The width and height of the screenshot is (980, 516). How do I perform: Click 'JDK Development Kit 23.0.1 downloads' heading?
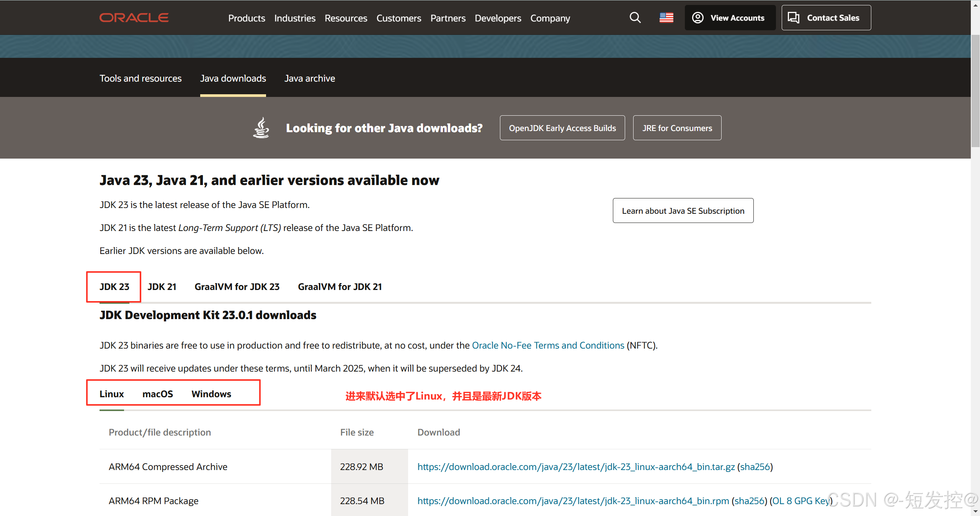[x=208, y=315]
